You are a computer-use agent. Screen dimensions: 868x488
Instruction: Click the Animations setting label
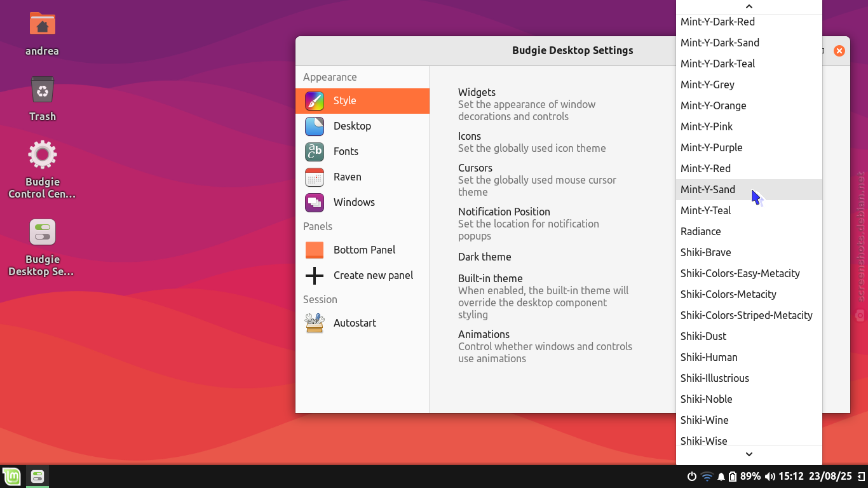484,334
